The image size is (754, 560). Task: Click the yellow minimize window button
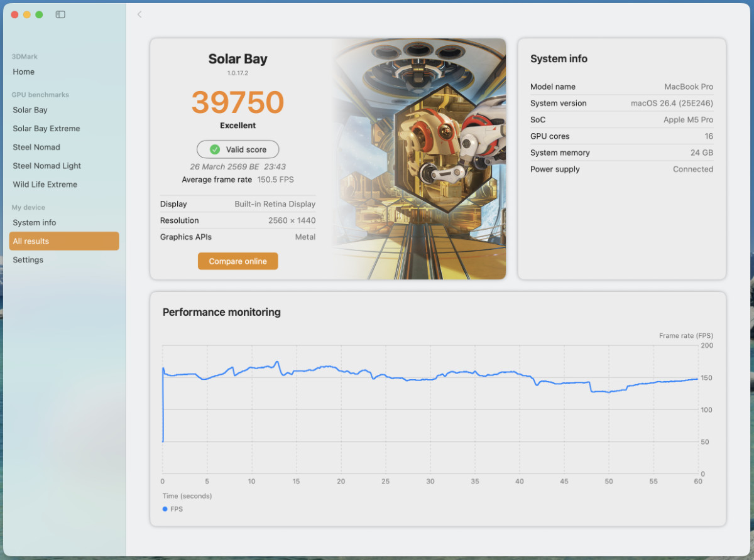coord(27,14)
